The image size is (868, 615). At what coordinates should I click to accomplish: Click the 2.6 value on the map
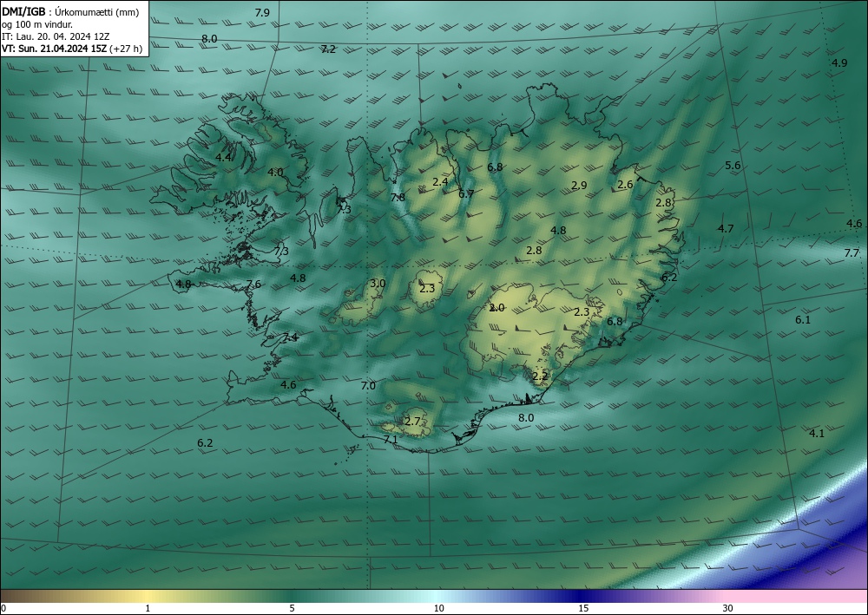[625, 185]
